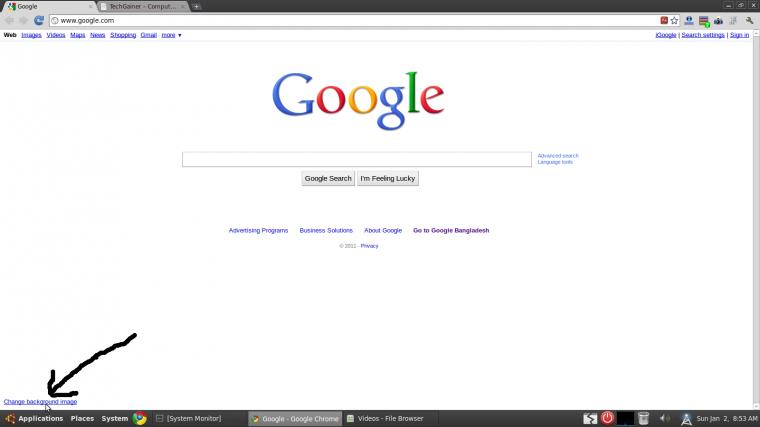Click the red power shutdown icon in panel
760x427 pixels.
coord(607,418)
